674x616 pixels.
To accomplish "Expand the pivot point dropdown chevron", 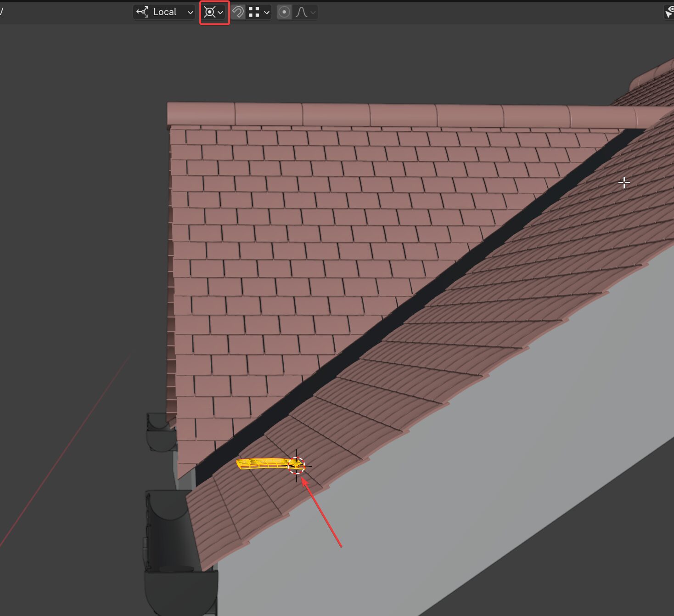I will (x=220, y=12).
